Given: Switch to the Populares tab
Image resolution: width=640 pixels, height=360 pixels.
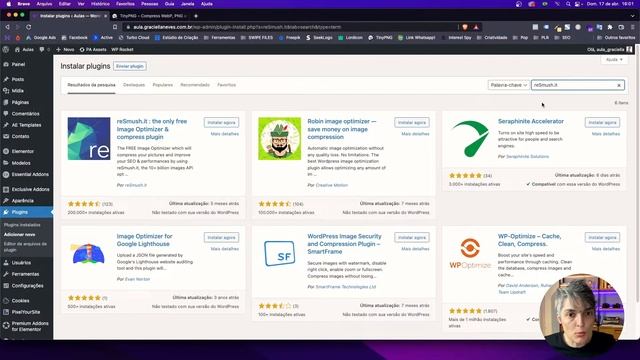Looking at the screenshot, I should (162, 85).
